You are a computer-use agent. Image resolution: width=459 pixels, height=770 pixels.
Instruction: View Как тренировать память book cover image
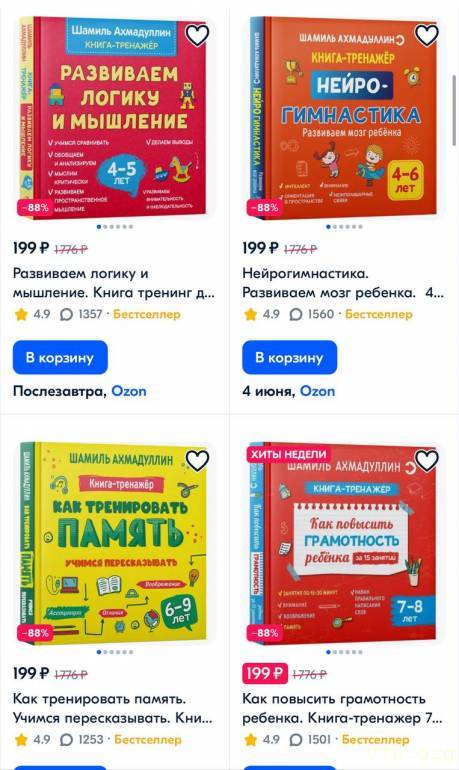click(x=114, y=543)
